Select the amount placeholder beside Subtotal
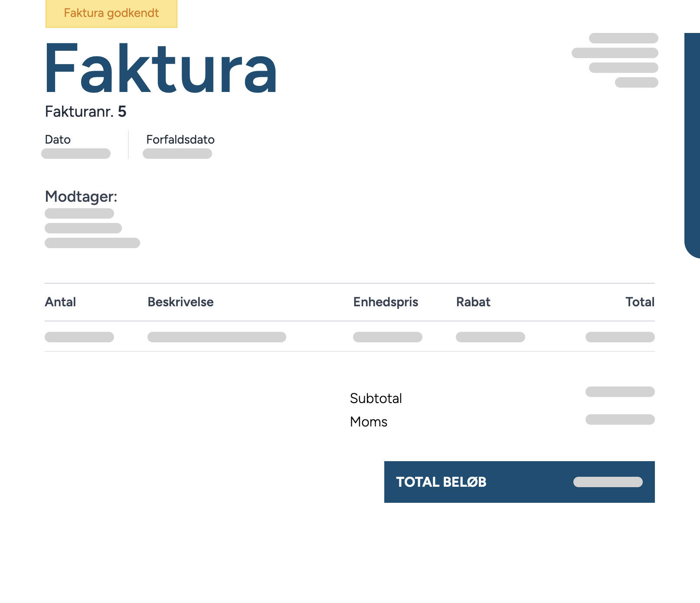700x603 pixels. pyautogui.click(x=620, y=392)
